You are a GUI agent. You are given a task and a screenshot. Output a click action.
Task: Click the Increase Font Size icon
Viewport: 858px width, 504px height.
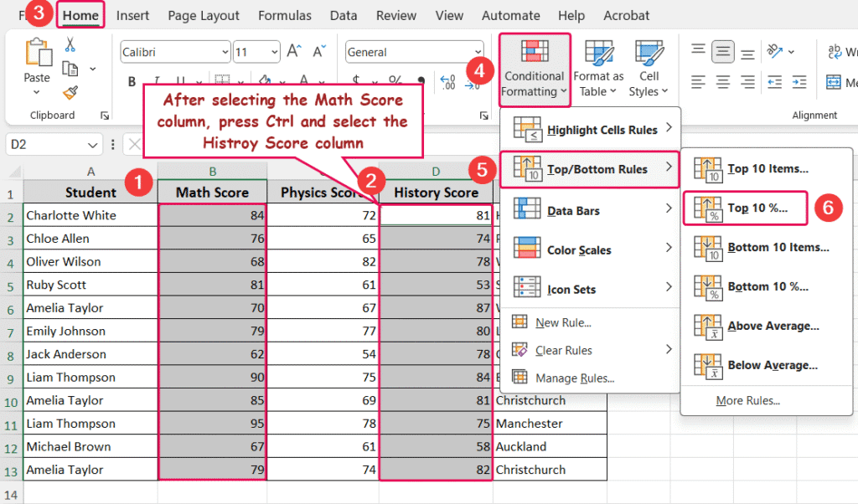(292, 49)
